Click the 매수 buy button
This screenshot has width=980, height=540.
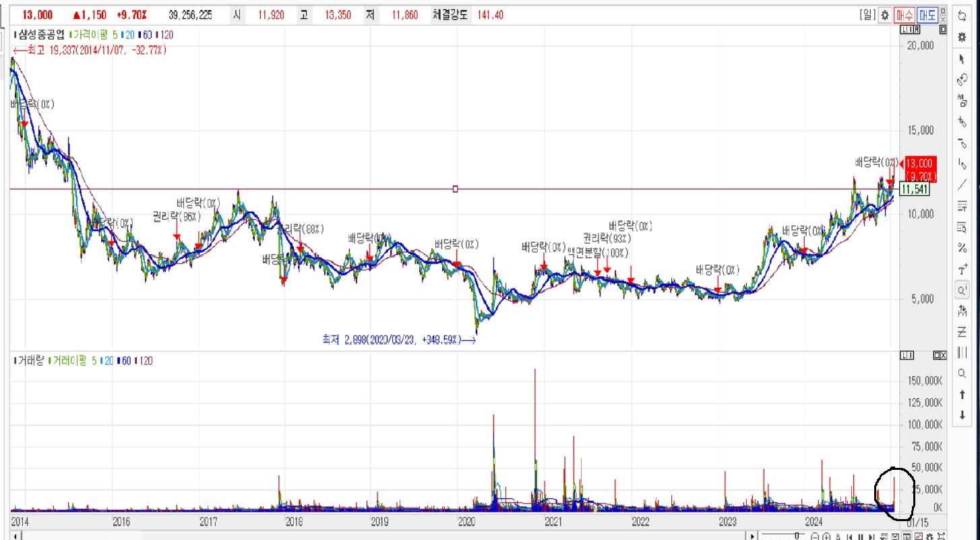click(x=904, y=16)
